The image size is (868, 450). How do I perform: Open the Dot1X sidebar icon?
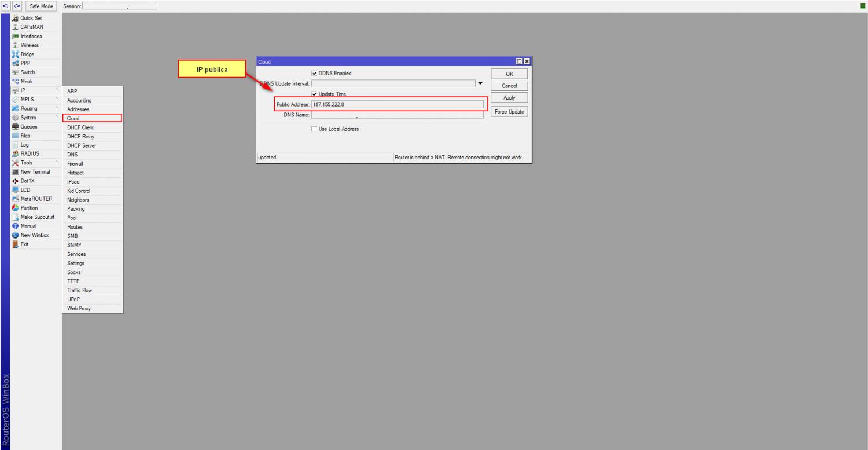pyautogui.click(x=16, y=181)
